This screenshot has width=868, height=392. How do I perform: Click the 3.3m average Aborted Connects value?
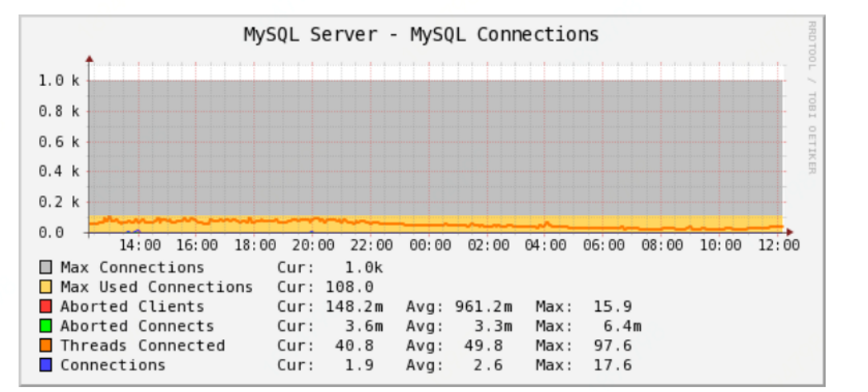click(x=494, y=326)
